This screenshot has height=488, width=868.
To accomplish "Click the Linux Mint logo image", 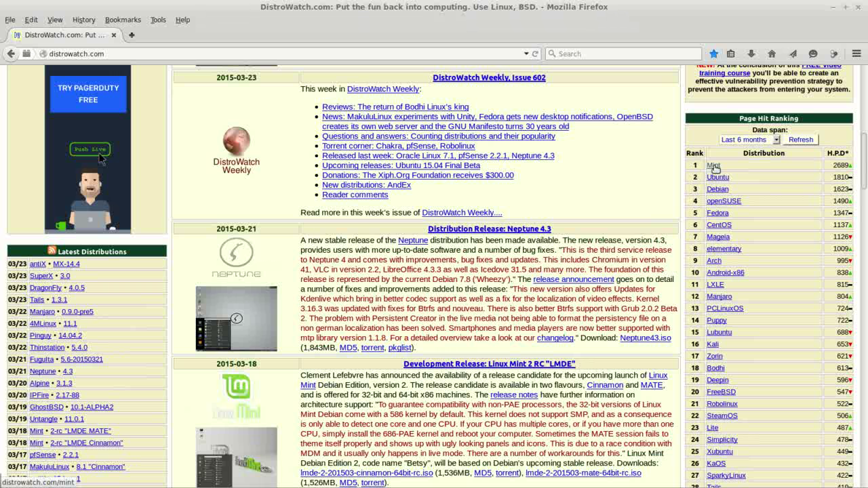I will pos(236,396).
